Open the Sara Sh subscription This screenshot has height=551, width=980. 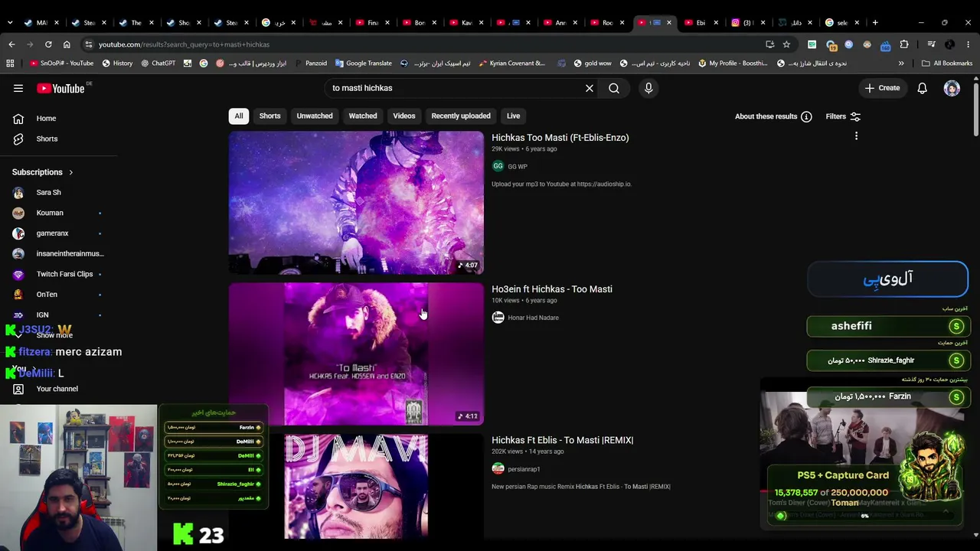pos(60,193)
